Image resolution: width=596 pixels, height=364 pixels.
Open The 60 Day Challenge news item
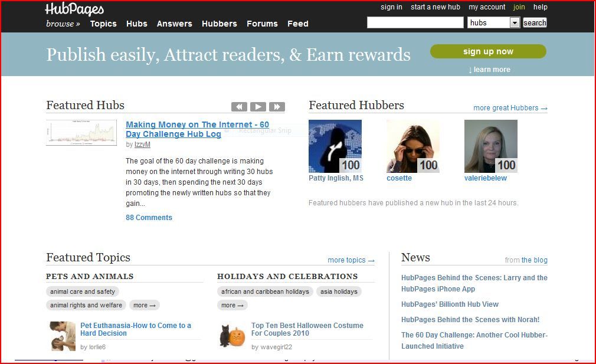[x=474, y=340]
